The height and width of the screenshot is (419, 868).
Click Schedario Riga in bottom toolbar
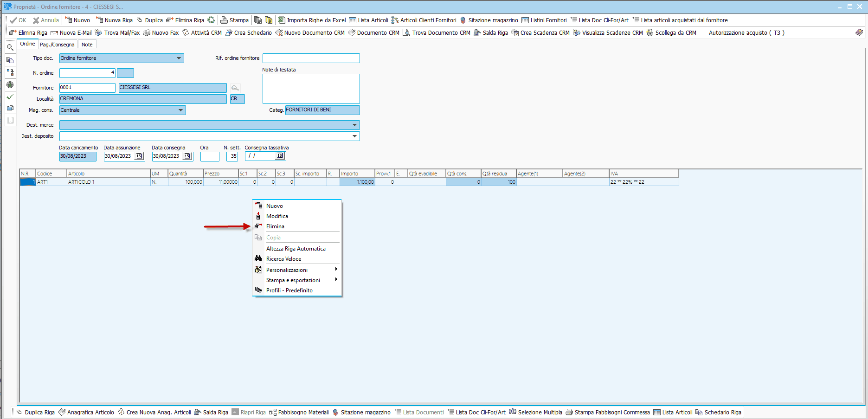(x=719, y=413)
